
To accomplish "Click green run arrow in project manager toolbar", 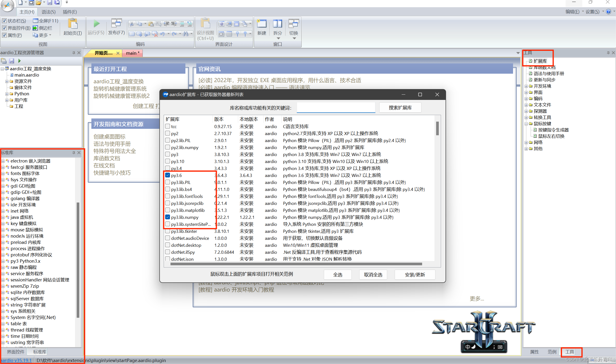I will point(19,61).
